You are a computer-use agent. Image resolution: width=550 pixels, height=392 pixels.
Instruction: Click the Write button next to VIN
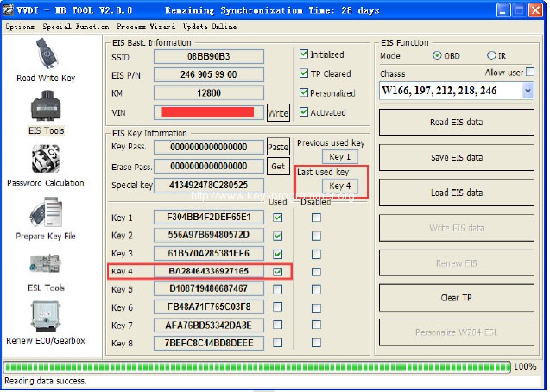278,113
